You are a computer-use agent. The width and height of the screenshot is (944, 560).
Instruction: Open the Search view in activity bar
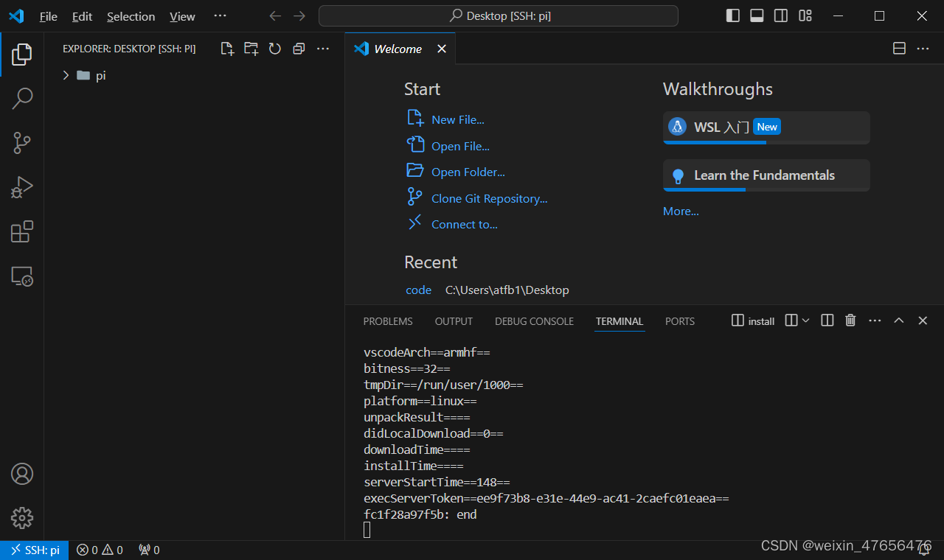click(22, 98)
